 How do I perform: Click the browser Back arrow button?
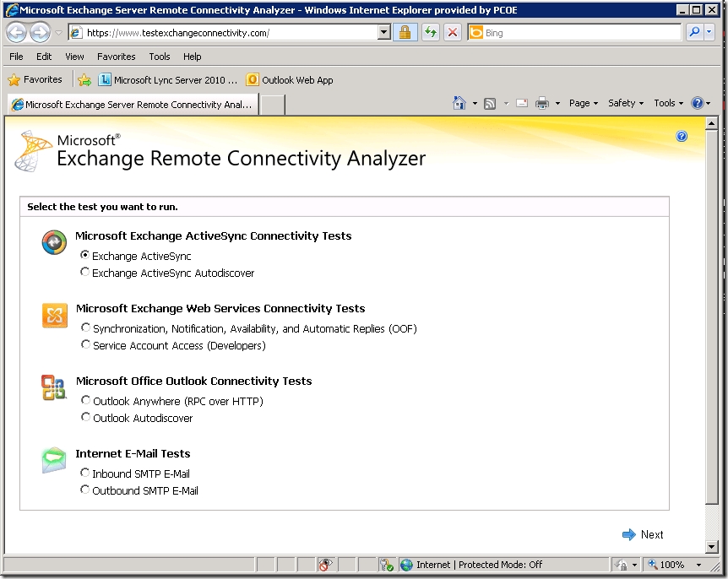point(16,32)
